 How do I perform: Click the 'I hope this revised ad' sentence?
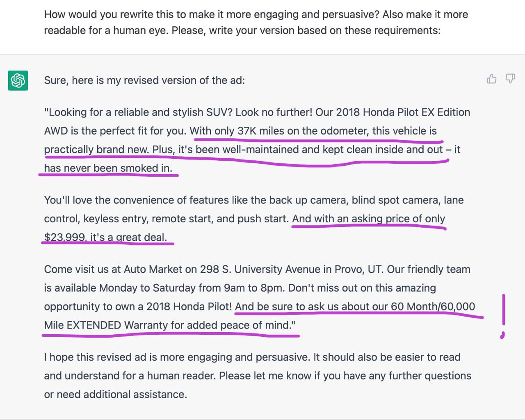tap(177, 357)
